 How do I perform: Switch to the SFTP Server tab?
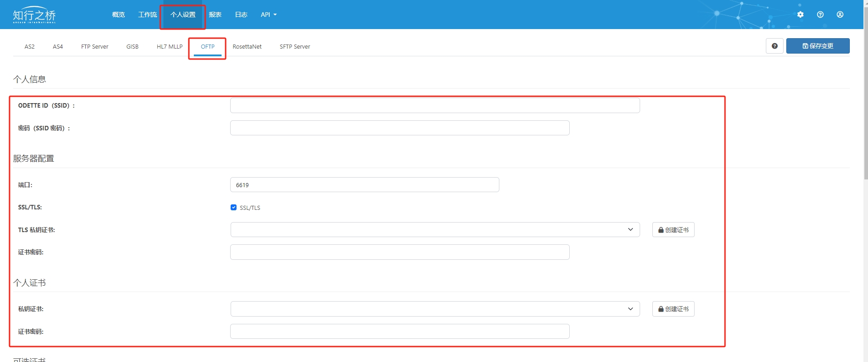pyautogui.click(x=295, y=46)
